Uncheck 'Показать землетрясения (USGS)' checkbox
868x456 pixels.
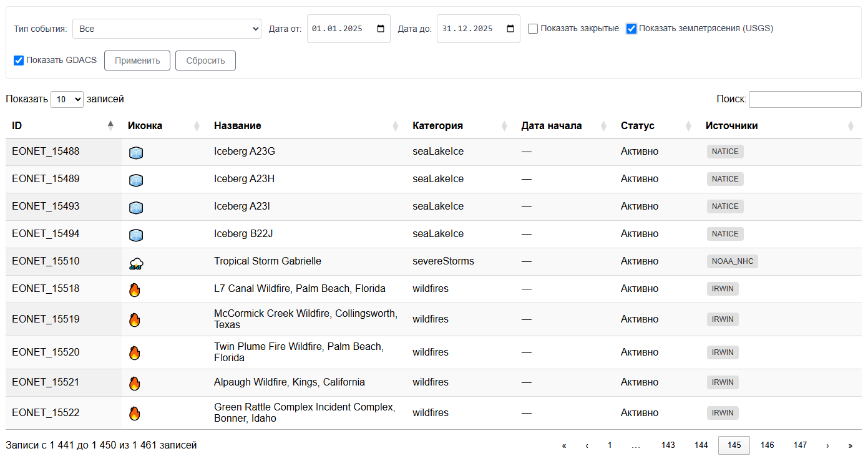coord(631,29)
